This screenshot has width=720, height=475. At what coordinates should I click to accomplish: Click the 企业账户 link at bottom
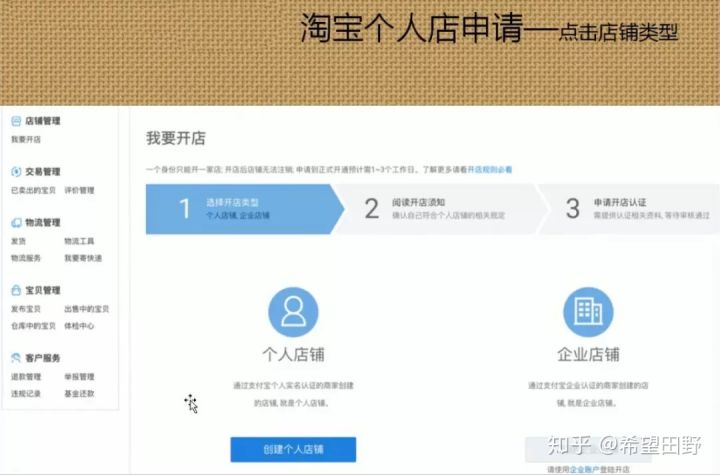(584, 469)
